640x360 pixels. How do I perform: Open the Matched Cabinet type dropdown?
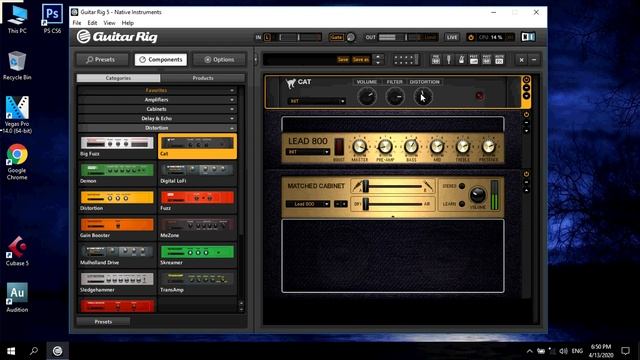(308, 204)
